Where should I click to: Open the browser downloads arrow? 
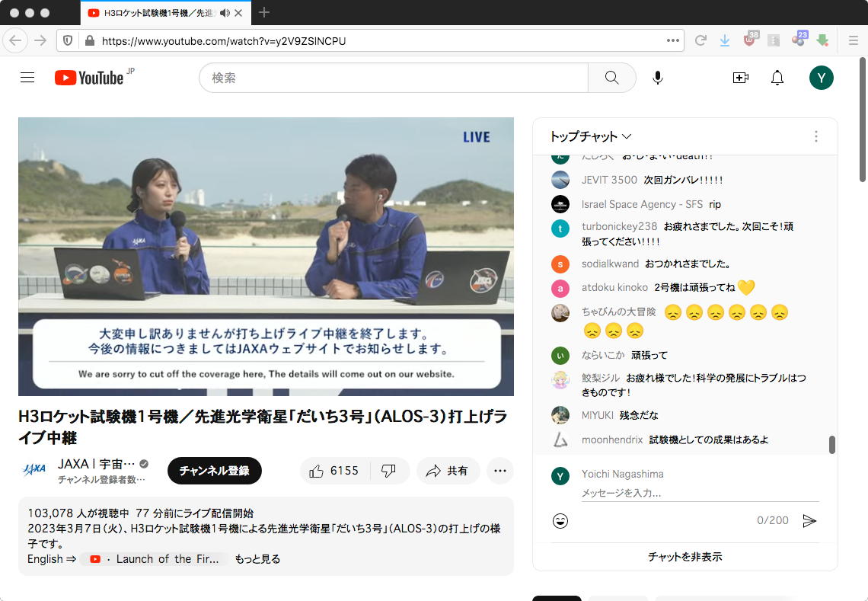(x=725, y=40)
